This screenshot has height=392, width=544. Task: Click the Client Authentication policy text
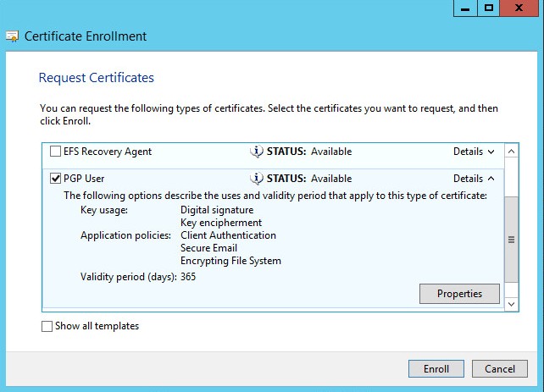point(228,235)
